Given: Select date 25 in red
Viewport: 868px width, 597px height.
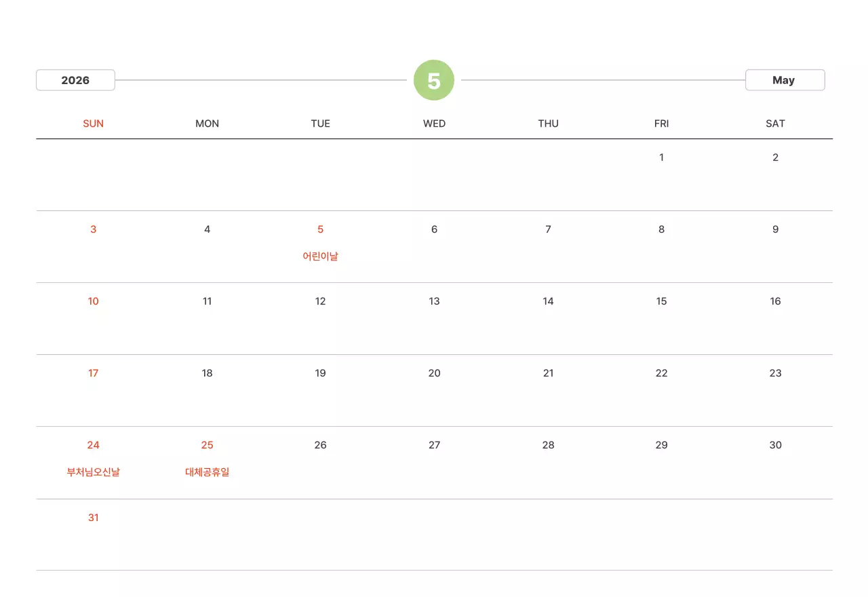Looking at the screenshot, I should [208, 445].
